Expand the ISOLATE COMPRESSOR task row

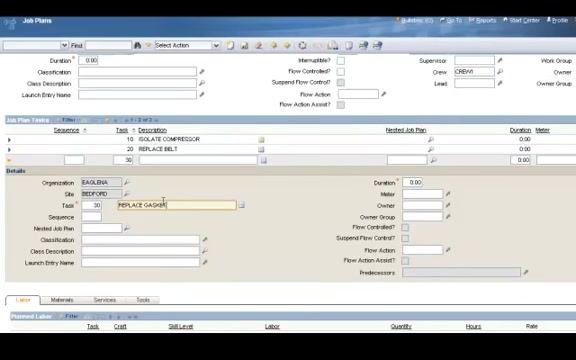pos(9,140)
